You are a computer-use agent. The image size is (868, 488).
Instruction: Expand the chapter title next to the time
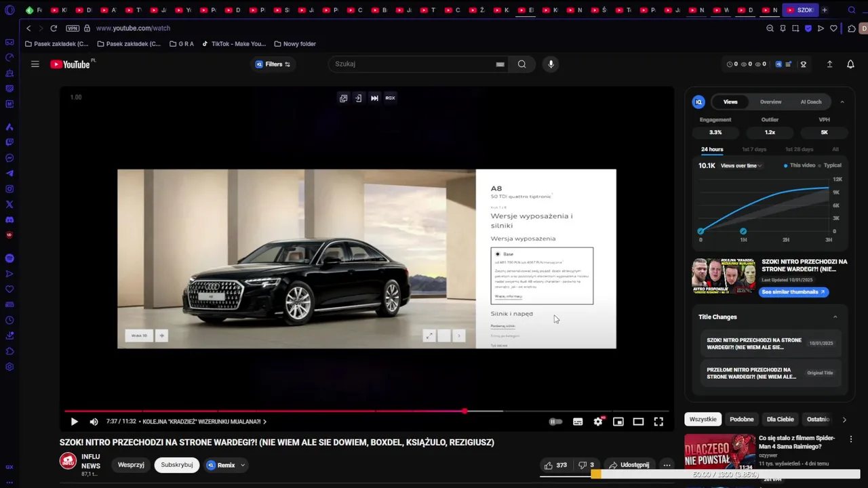(205, 422)
